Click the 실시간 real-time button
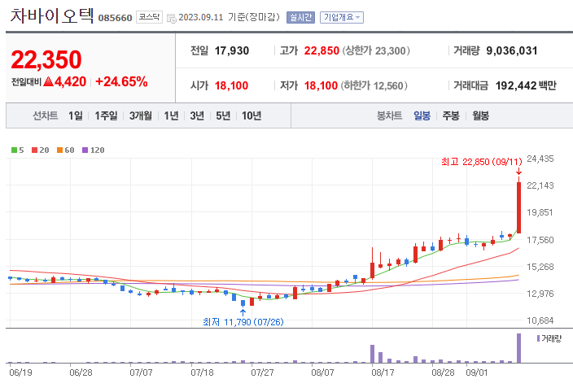The width and height of the screenshot is (573, 392). pyautogui.click(x=301, y=17)
